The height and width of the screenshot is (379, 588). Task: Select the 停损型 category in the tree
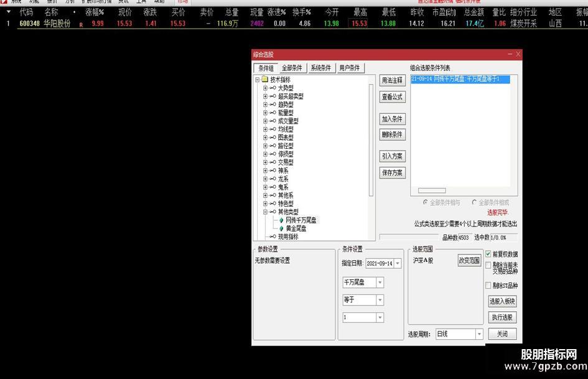tap(286, 154)
